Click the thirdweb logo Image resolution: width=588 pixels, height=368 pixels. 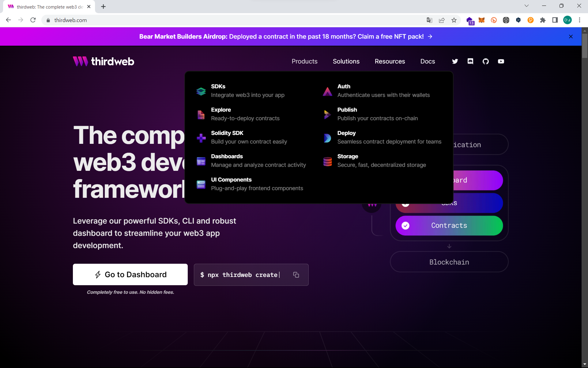click(104, 61)
